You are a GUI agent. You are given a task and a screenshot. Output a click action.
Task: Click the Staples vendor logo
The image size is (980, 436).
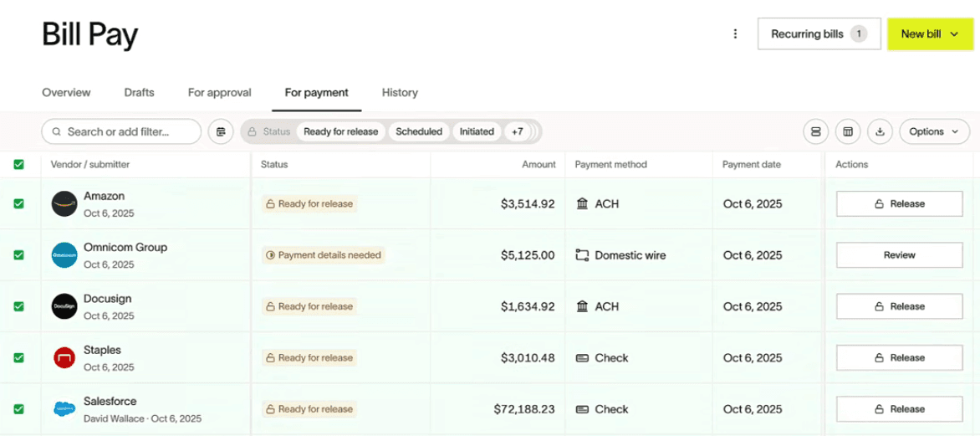(x=64, y=358)
